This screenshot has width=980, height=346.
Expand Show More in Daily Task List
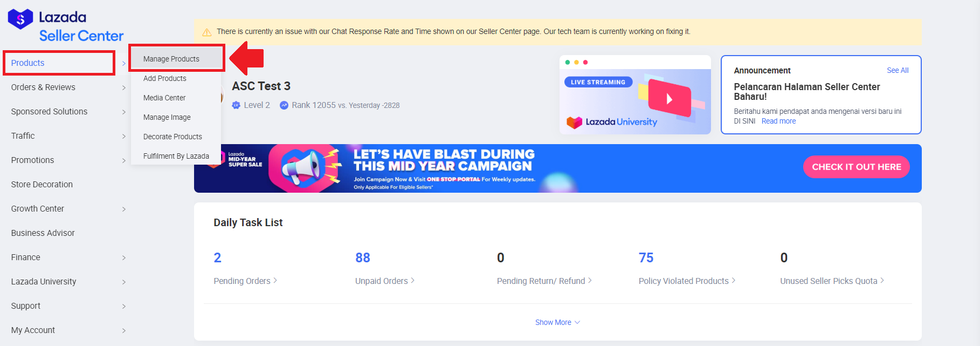point(557,322)
